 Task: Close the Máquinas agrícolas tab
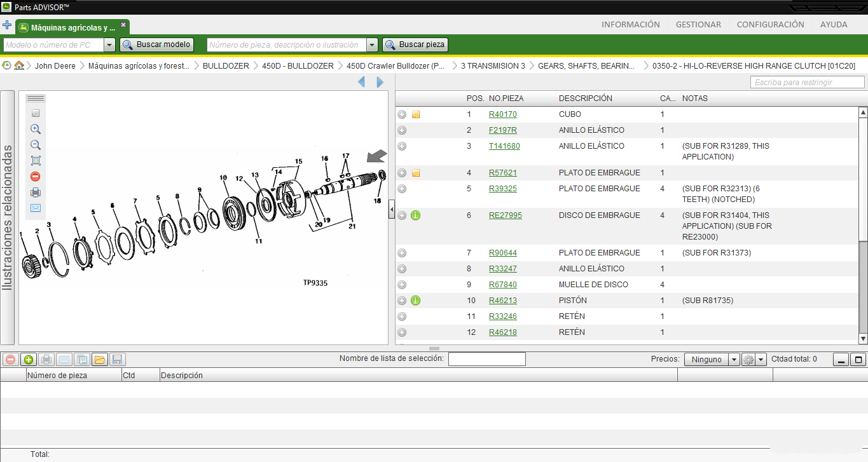click(123, 26)
